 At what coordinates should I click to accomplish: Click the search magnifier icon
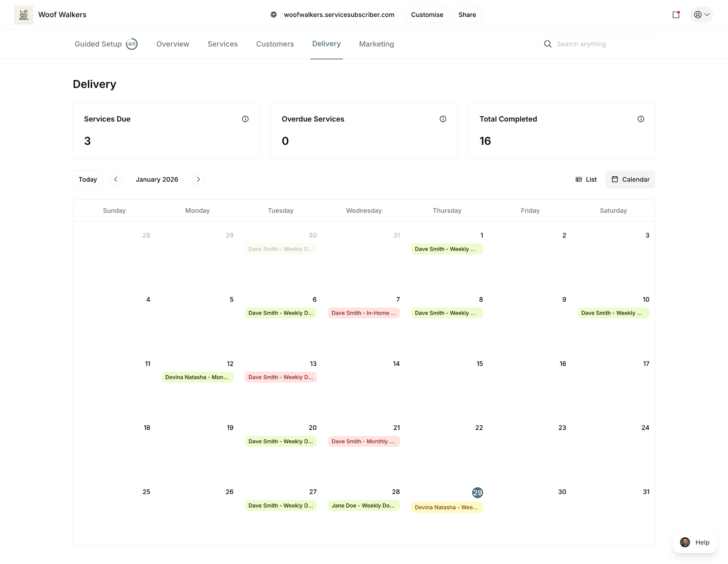[x=548, y=44]
